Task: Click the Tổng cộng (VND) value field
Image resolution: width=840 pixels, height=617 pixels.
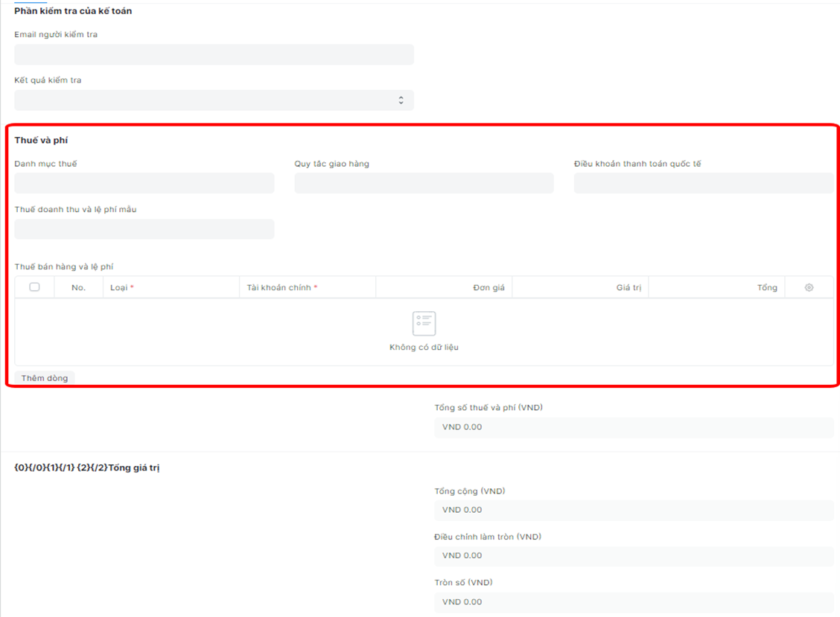Action: pyautogui.click(x=633, y=510)
